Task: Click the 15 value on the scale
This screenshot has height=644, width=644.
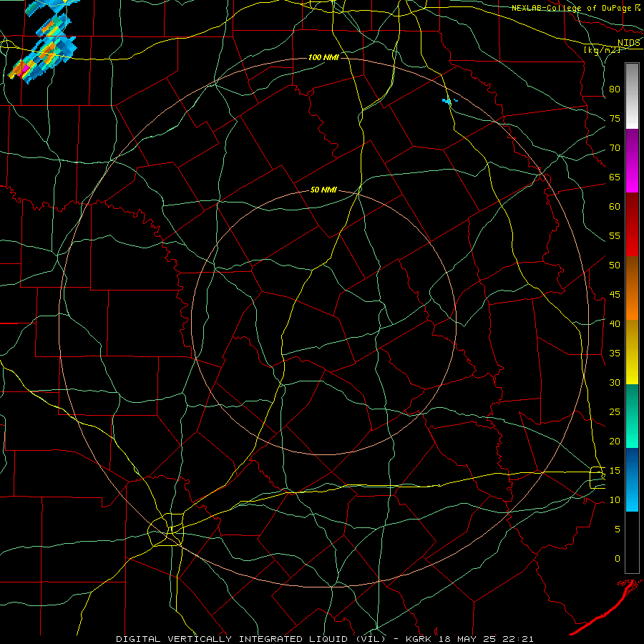Action: click(615, 470)
